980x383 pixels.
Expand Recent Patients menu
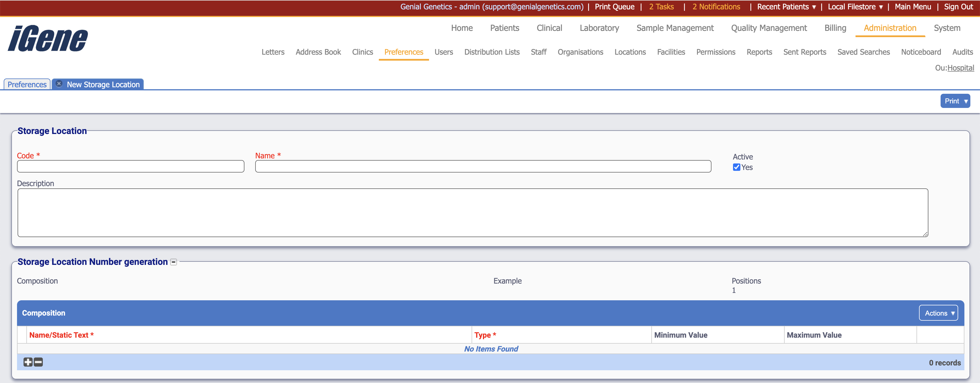(786, 7)
